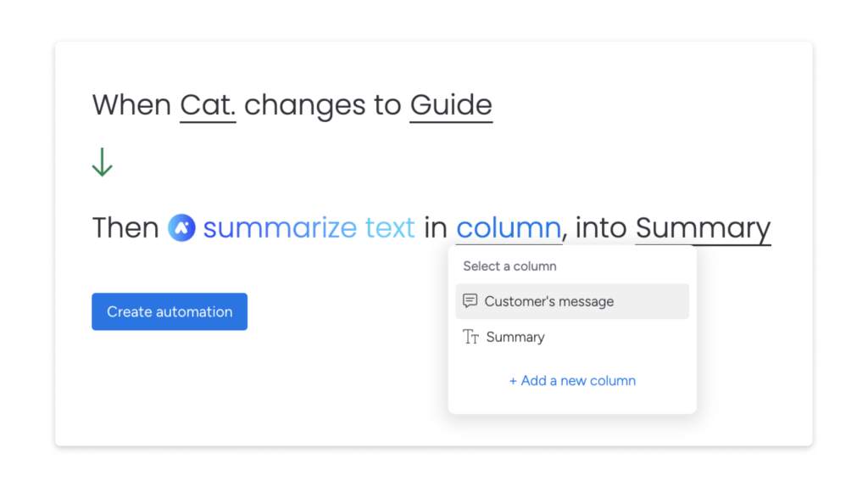The height and width of the screenshot is (487, 868).
Task: Click the changes to trigger text
Action: (x=323, y=104)
